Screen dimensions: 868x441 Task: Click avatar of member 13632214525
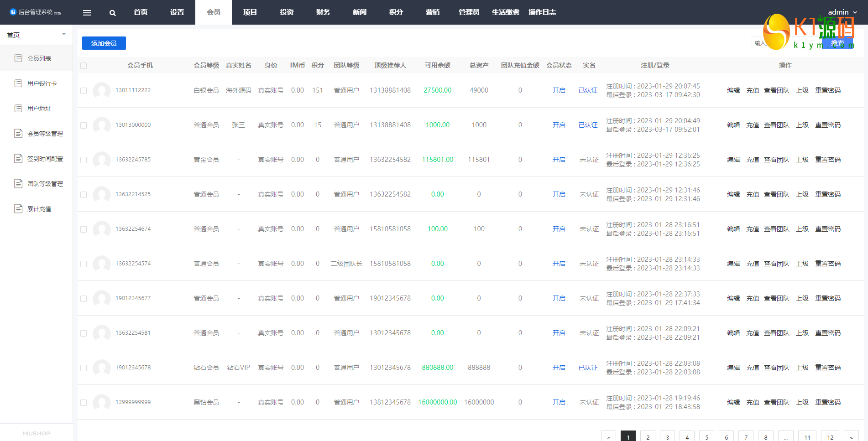pyautogui.click(x=102, y=194)
